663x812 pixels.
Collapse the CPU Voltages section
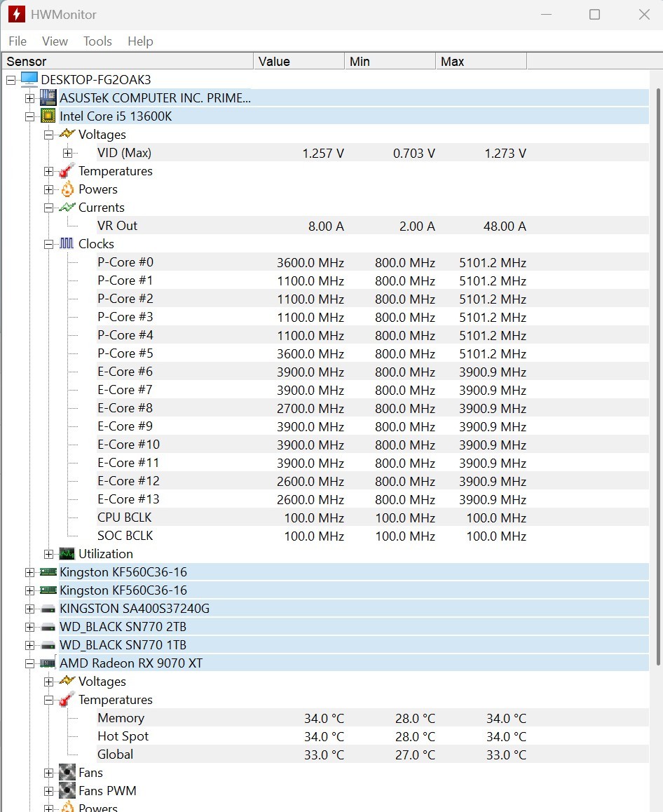48,135
